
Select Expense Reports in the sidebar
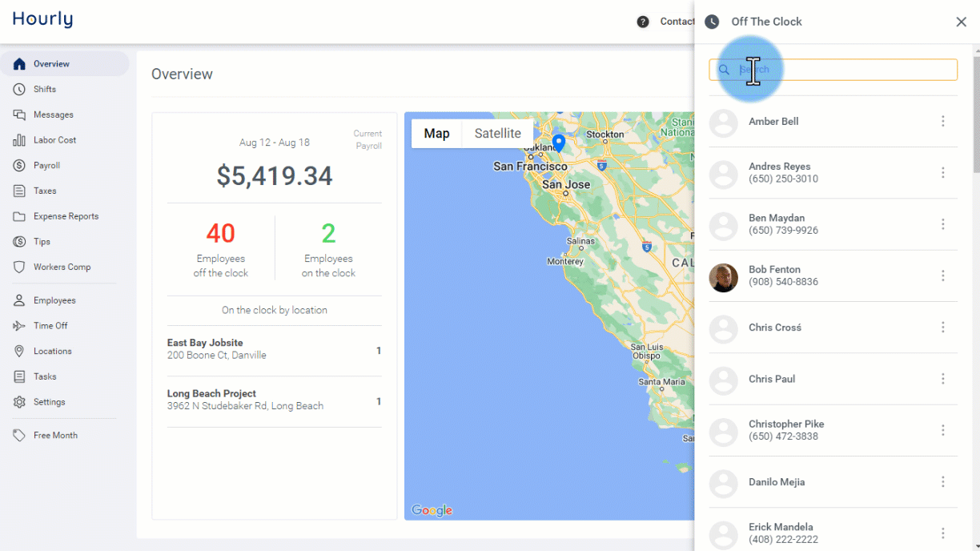65,216
